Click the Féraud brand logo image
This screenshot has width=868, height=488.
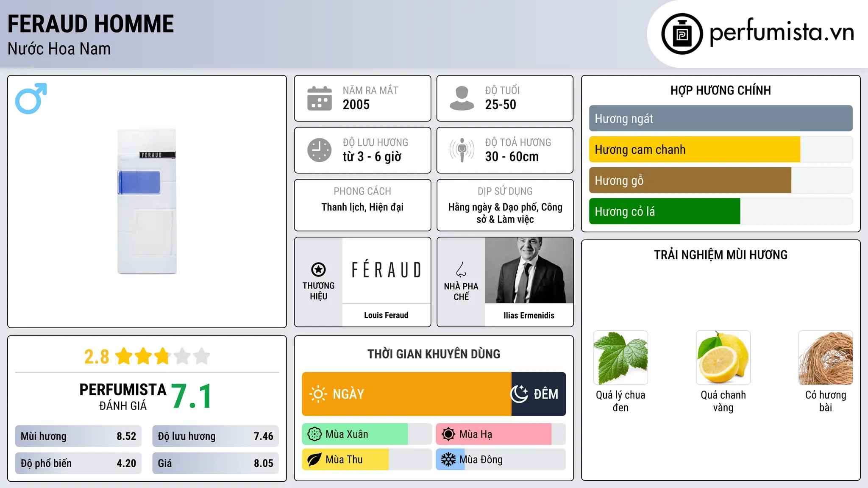coord(386,270)
